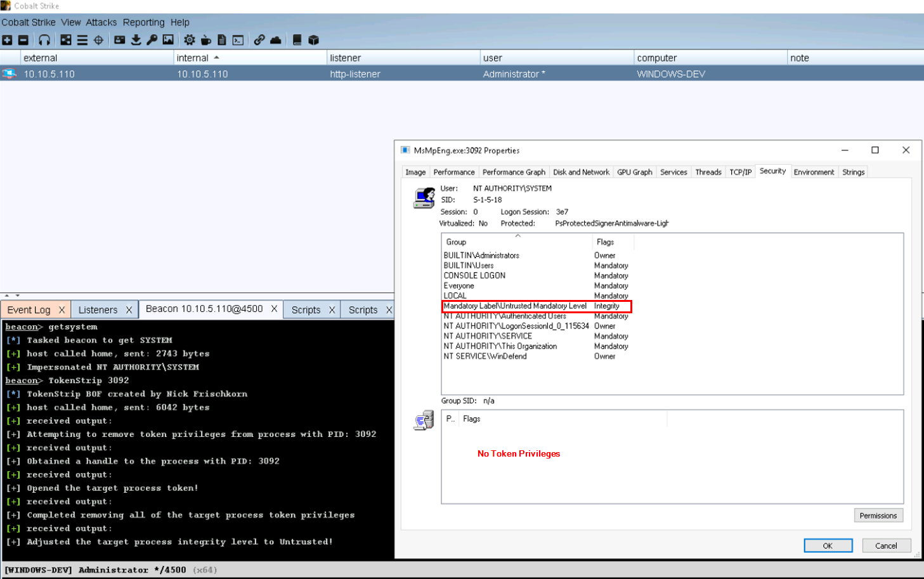Open the Performance tab in Properties
The width and height of the screenshot is (924, 579).
tap(454, 172)
